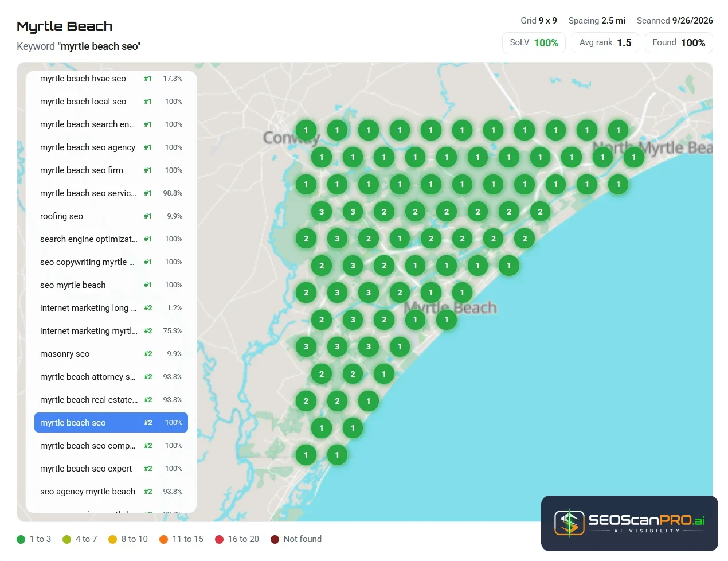
Task: Select the 'roofing seo' keyword
Action: (111, 216)
